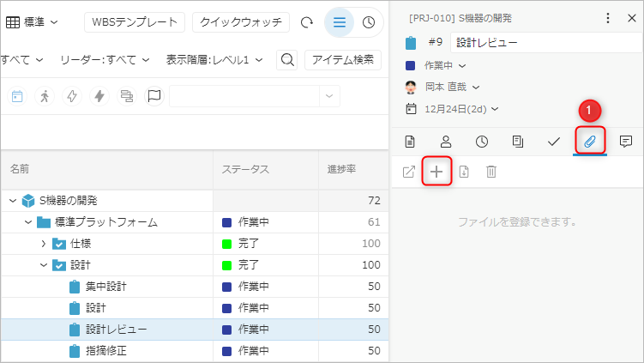Expand the 仕様 tree node
This screenshot has height=363, width=644.
click(44, 244)
